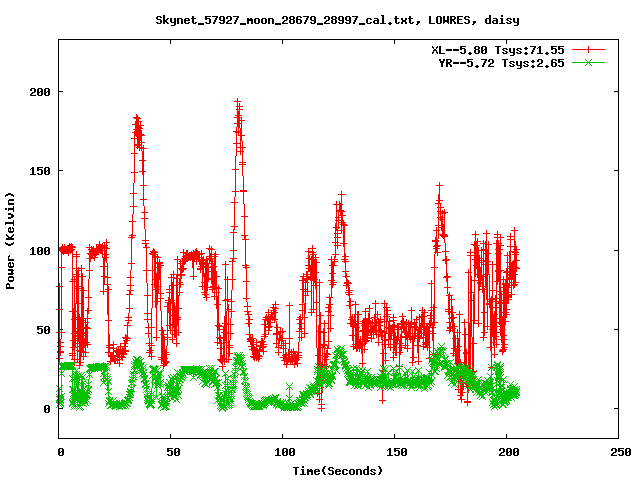
Task: Click the red peak top near 170 seconds
Action: click(439, 187)
